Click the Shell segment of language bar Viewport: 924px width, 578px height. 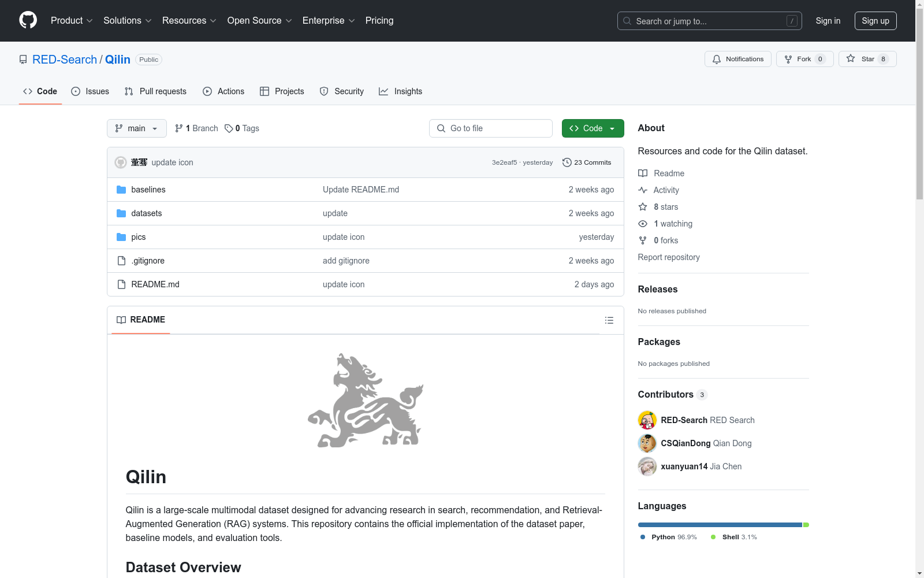click(x=806, y=525)
